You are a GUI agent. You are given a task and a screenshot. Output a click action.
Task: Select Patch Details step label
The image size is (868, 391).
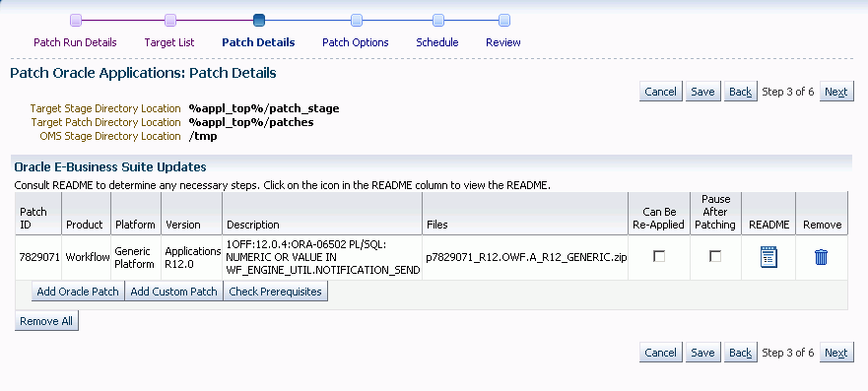pos(258,42)
